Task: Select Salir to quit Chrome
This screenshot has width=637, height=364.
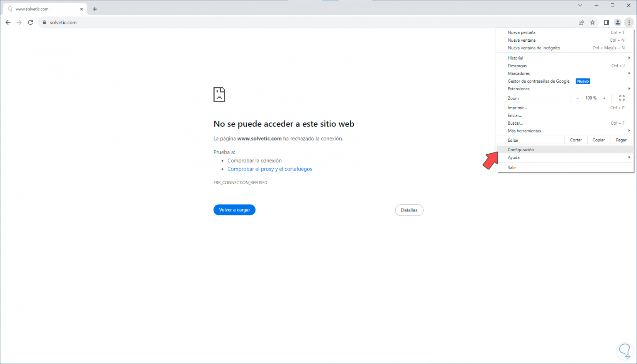Action: pos(565,168)
